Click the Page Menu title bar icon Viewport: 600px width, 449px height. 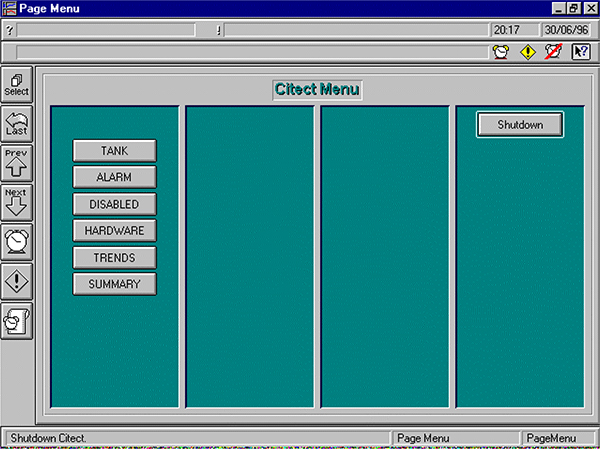[9, 8]
